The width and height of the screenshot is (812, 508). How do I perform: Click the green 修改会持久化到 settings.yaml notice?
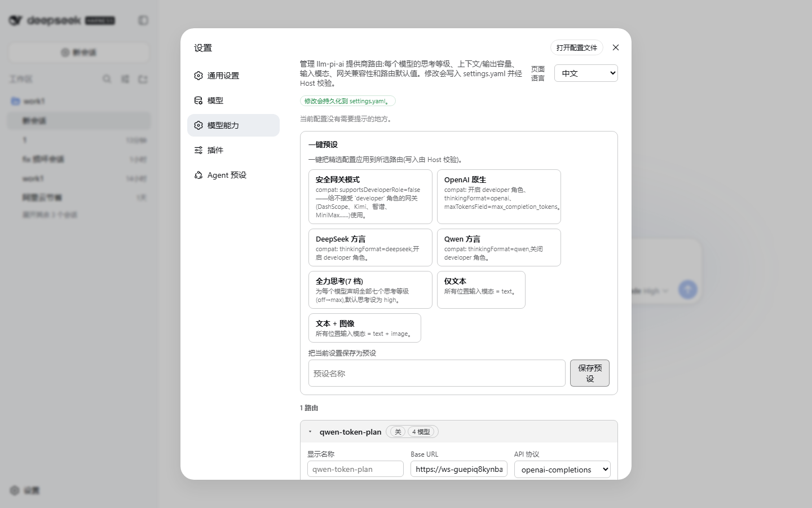[x=348, y=101]
